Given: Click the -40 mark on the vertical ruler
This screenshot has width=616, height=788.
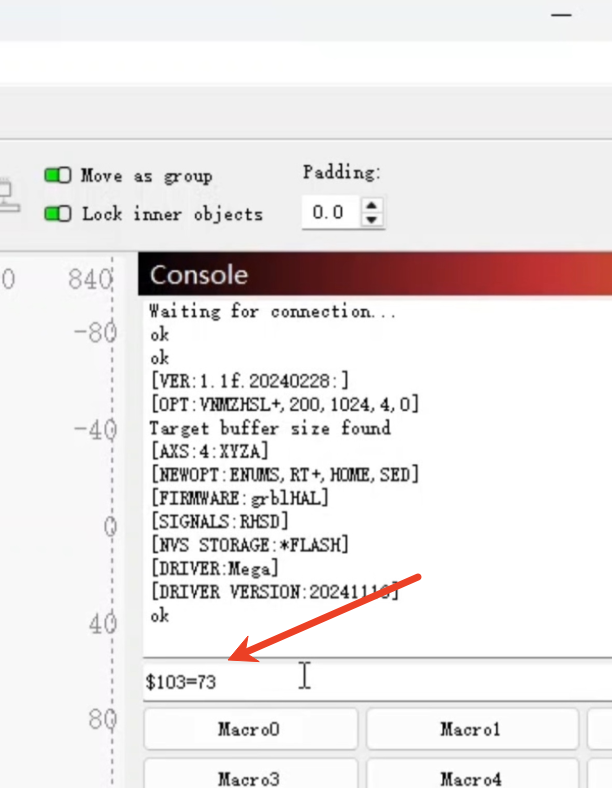Looking at the screenshot, I should coord(95,429).
